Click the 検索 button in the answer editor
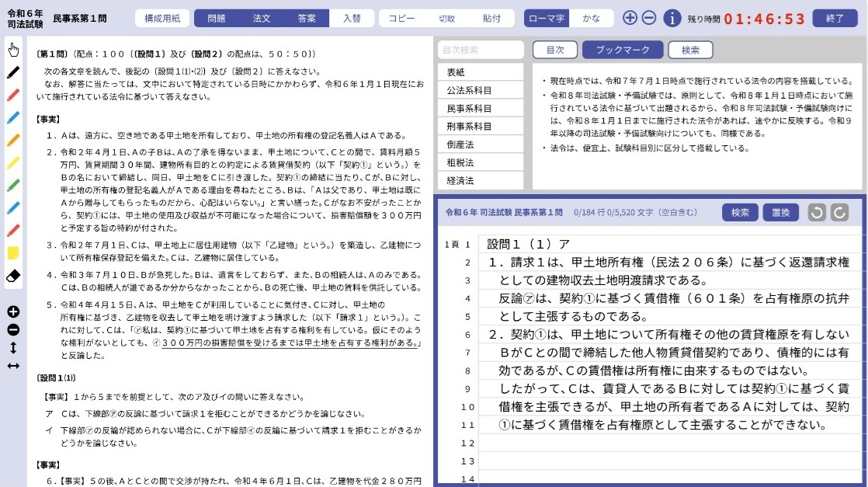The height and width of the screenshot is (487, 868). tap(740, 212)
